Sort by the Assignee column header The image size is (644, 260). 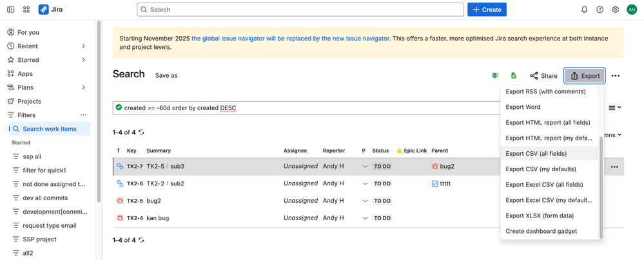(x=295, y=151)
